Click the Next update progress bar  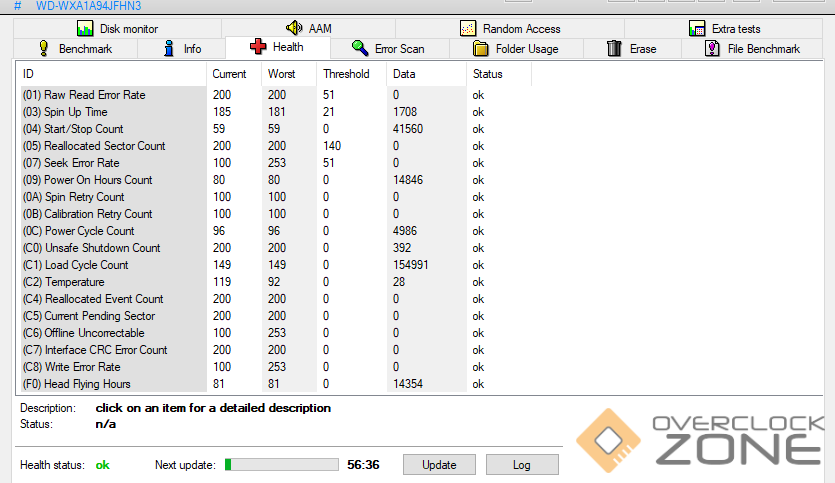[x=282, y=465]
